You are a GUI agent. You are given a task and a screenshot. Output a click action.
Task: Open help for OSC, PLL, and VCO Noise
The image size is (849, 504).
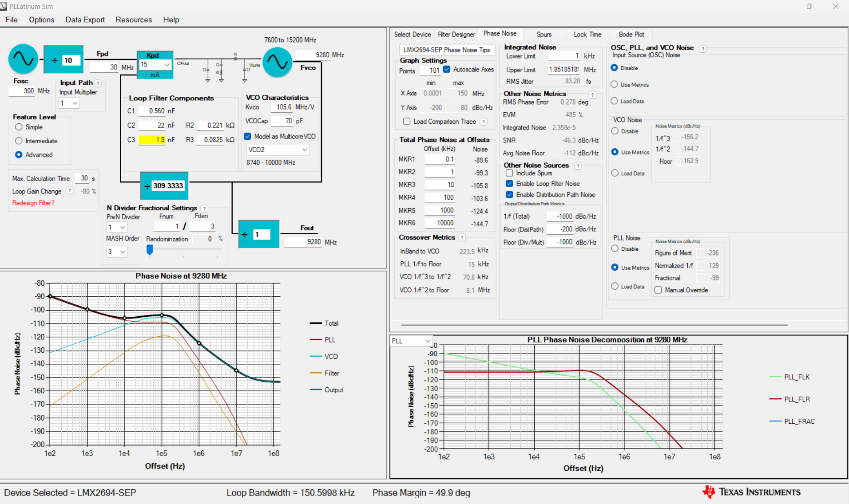pyautogui.click(x=702, y=48)
